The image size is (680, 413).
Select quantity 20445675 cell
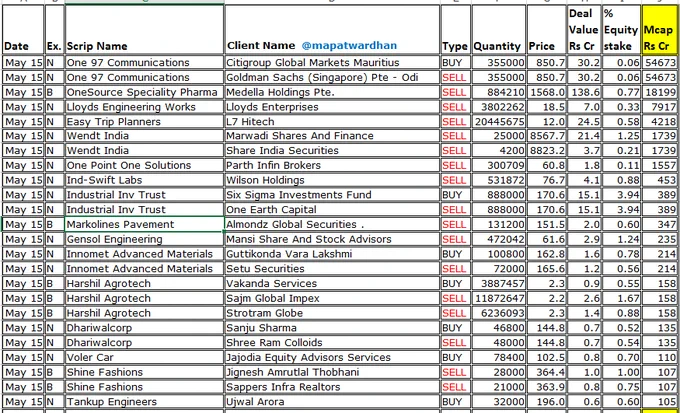(499, 121)
